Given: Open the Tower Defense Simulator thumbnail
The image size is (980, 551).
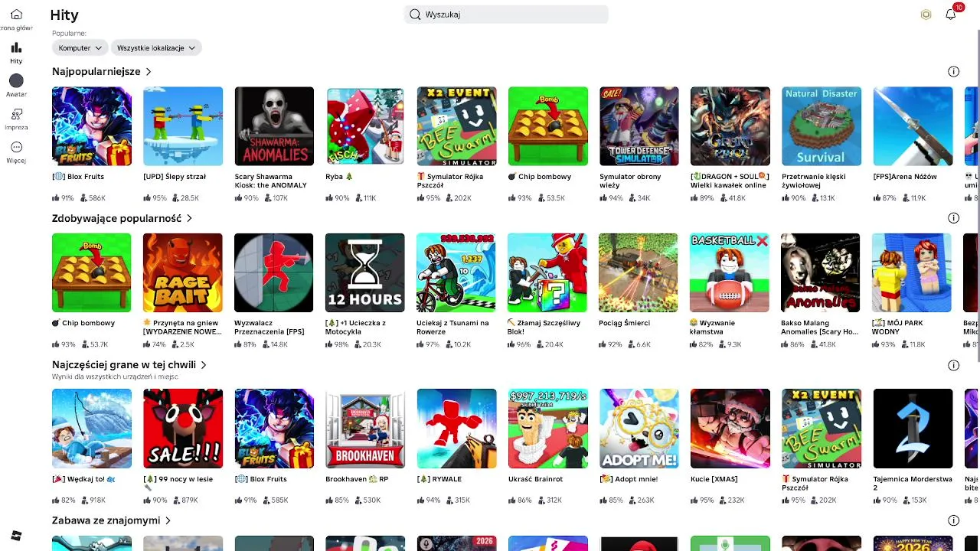Looking at the screenshot, I should tap(639, 126).
